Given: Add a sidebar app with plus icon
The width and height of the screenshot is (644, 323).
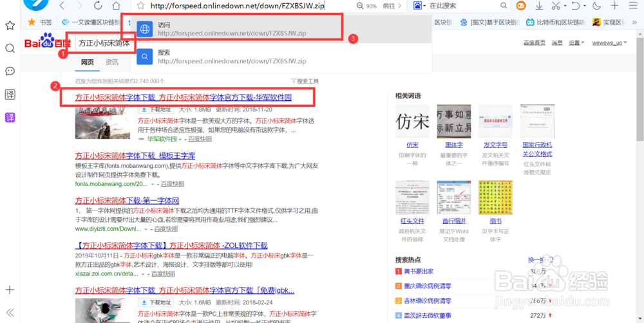Looking at the screenshot, I should point(10,290).
